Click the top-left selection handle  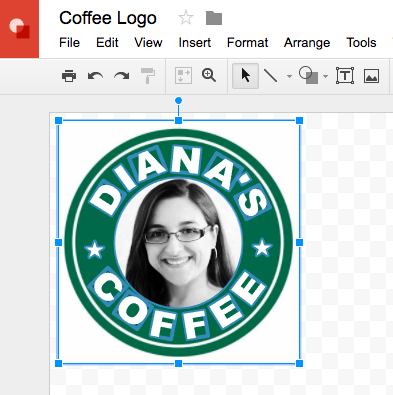59,120
